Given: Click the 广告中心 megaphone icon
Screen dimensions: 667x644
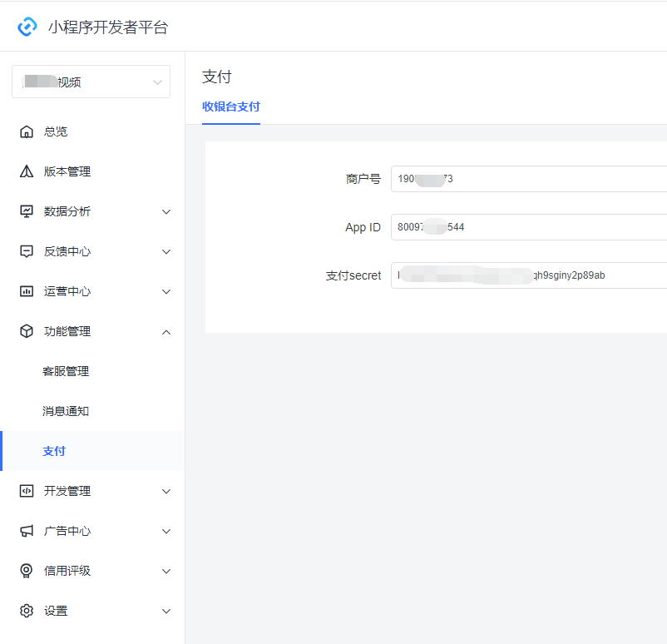Looking at the screenshot, I should [x=27, y=531].
